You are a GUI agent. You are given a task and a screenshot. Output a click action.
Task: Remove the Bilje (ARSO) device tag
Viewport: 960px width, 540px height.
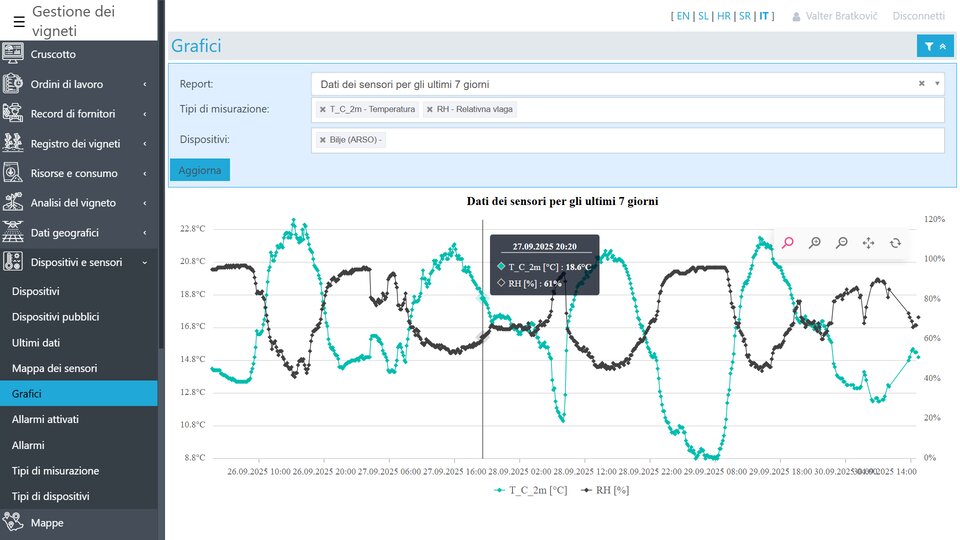click(323, 140)
